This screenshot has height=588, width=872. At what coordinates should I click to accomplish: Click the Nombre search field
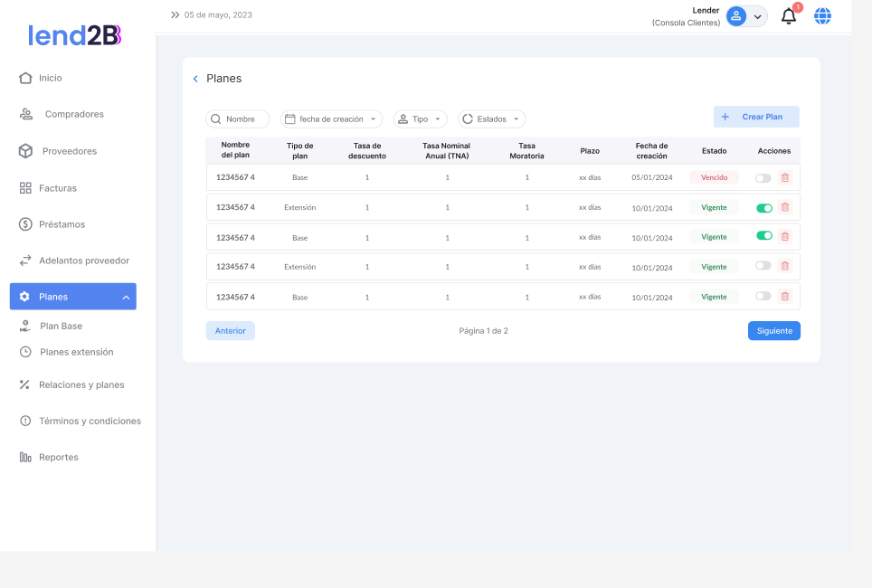[x=238, y=119]
